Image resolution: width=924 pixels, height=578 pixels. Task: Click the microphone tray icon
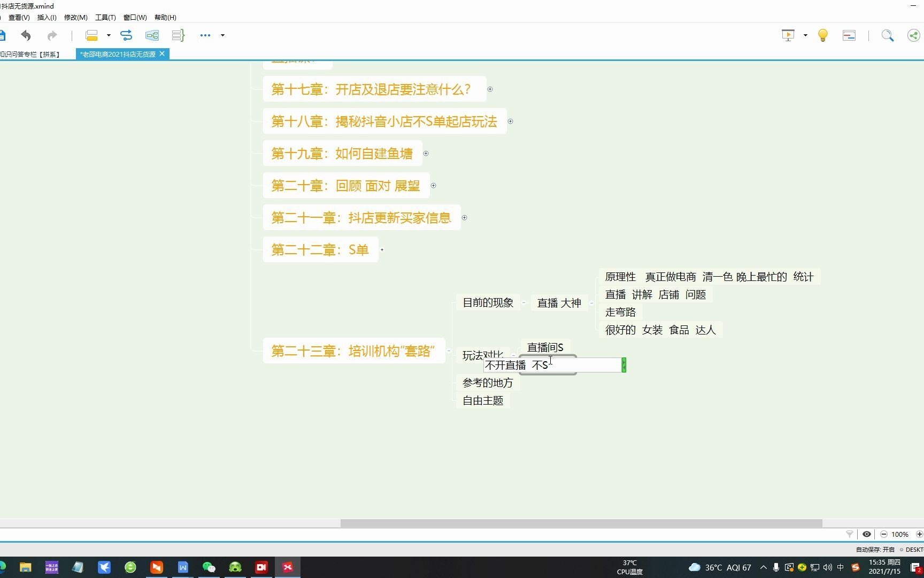pyautogui.click(x=776, y=567)
